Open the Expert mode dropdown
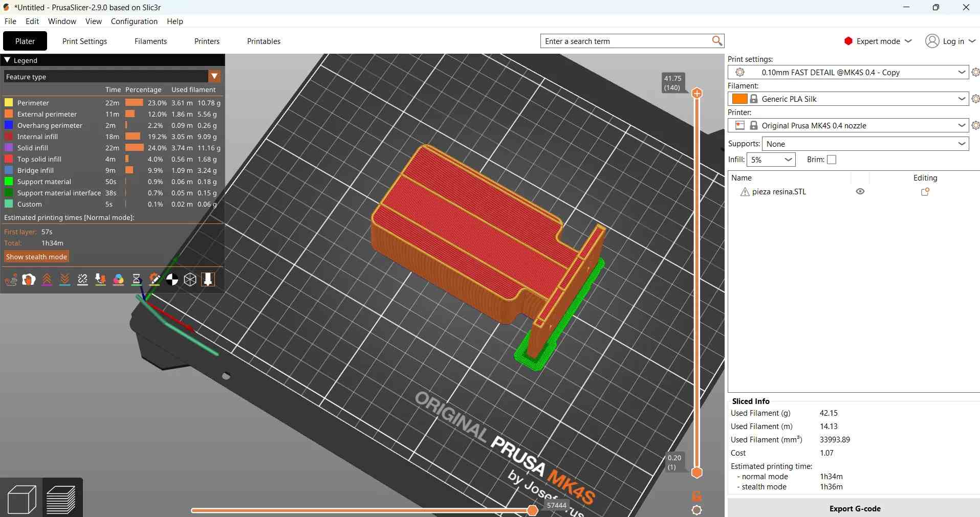 [878, 41]
